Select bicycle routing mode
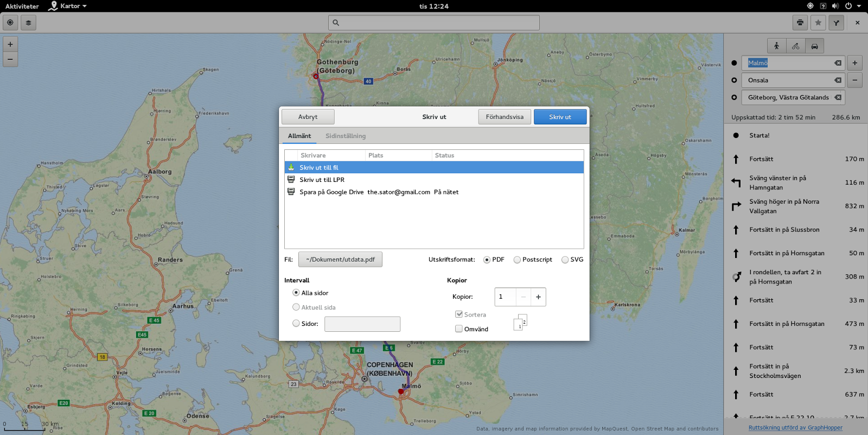 [x=796, y=46]
